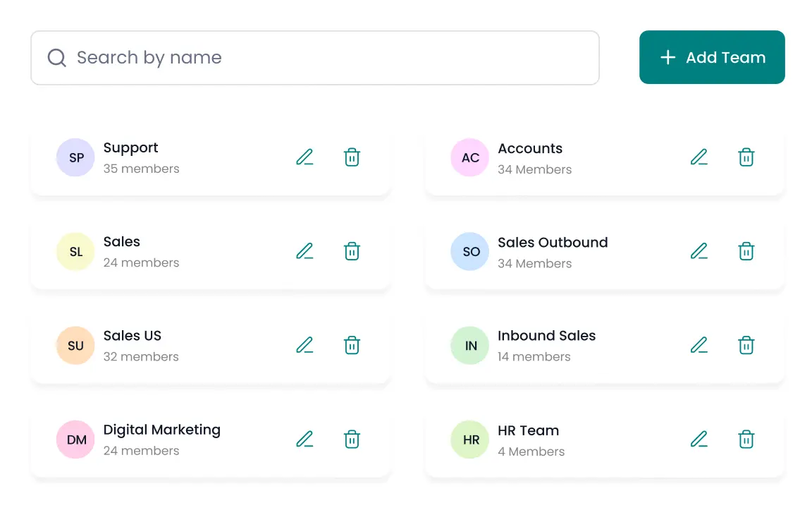Screen dimensions: 812x508
Task: Open the editor for Sales US
Action: click(304, 345)
